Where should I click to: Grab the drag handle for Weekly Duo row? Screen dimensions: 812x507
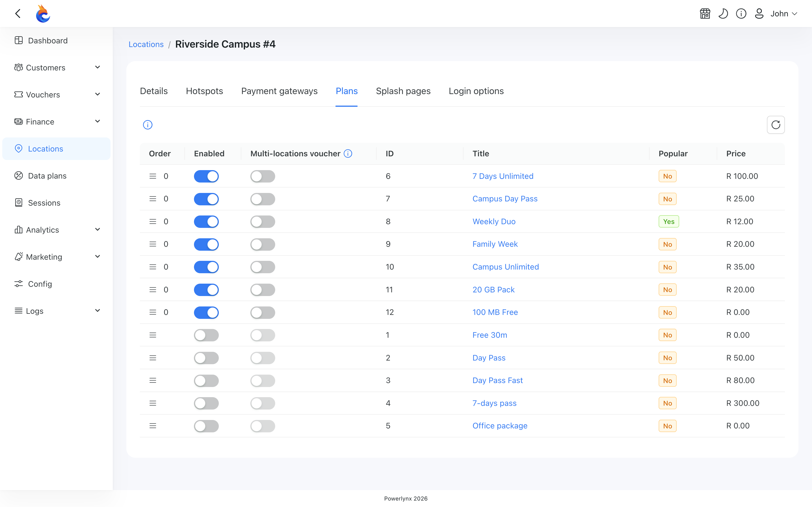tap(153, 222)
